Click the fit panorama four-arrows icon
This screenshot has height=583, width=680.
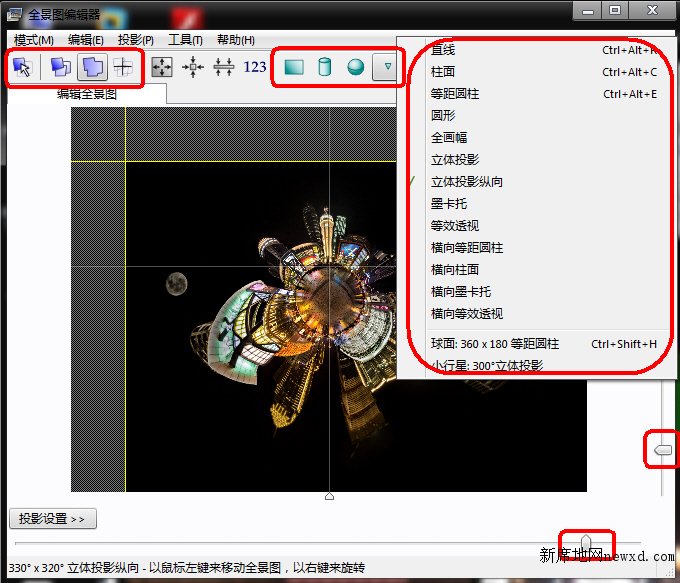tap(162, 67)
